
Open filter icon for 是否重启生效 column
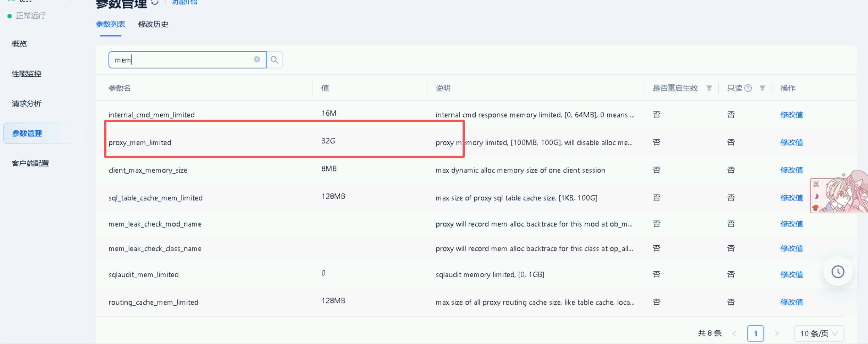pos(709,88)
